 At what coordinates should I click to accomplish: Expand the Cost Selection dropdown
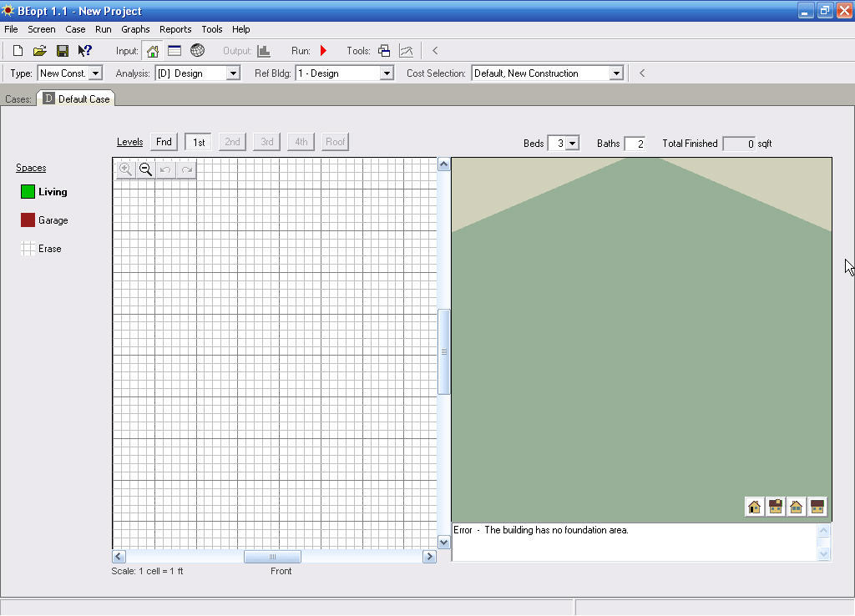[x=616, y=73]
